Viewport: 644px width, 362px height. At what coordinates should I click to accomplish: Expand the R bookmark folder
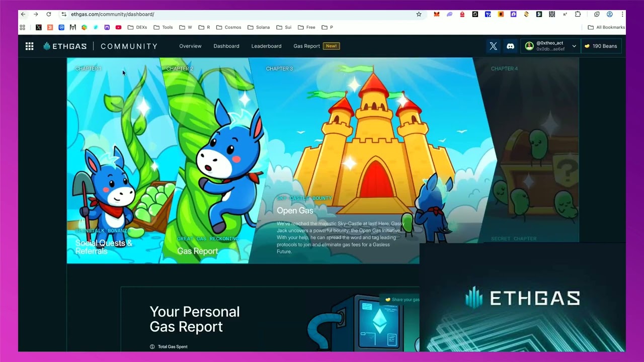(x=204, y=27)
